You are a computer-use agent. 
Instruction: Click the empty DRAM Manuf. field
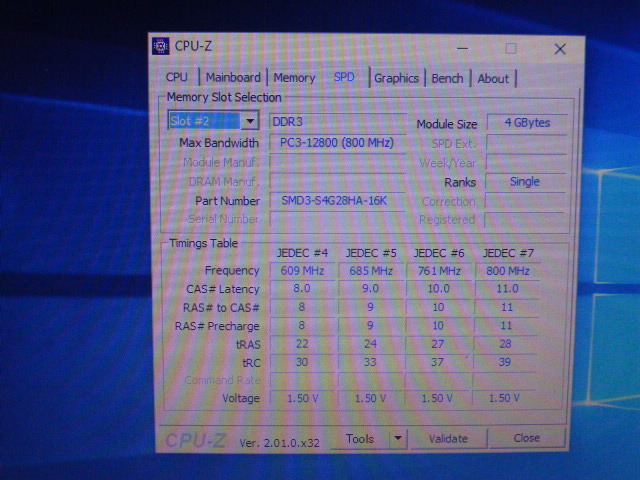(337, 182)
